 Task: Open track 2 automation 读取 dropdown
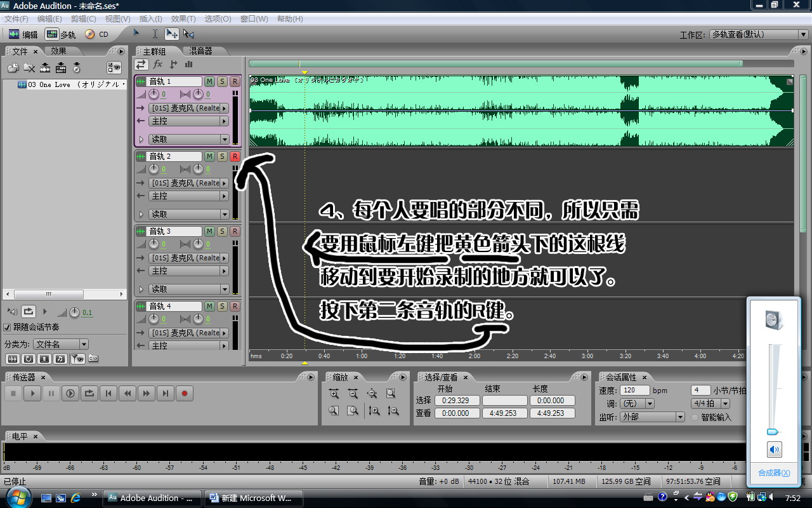coord(188,215)
